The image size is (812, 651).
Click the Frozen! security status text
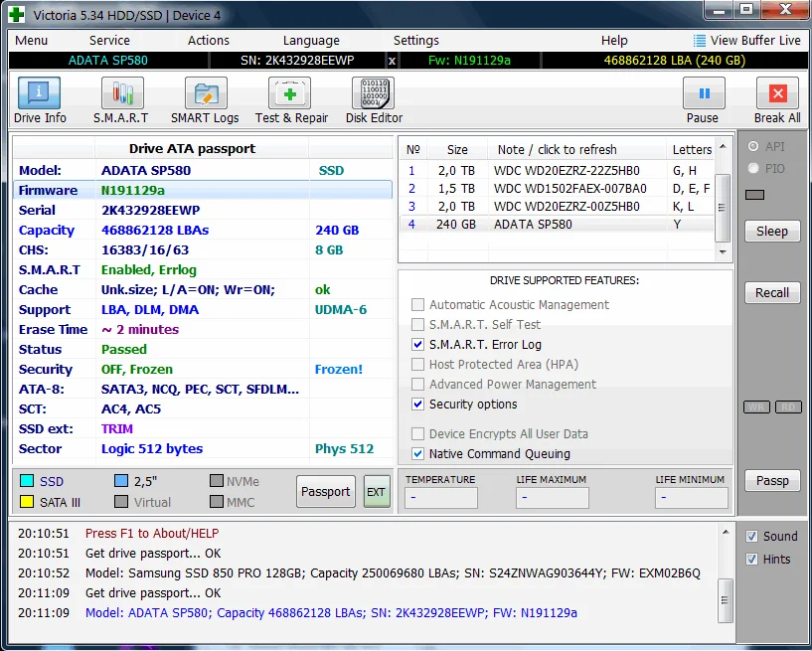(339, 370)
